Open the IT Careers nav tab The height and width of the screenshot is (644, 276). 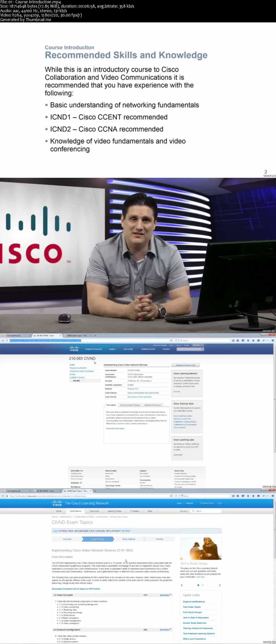(134, 511)
